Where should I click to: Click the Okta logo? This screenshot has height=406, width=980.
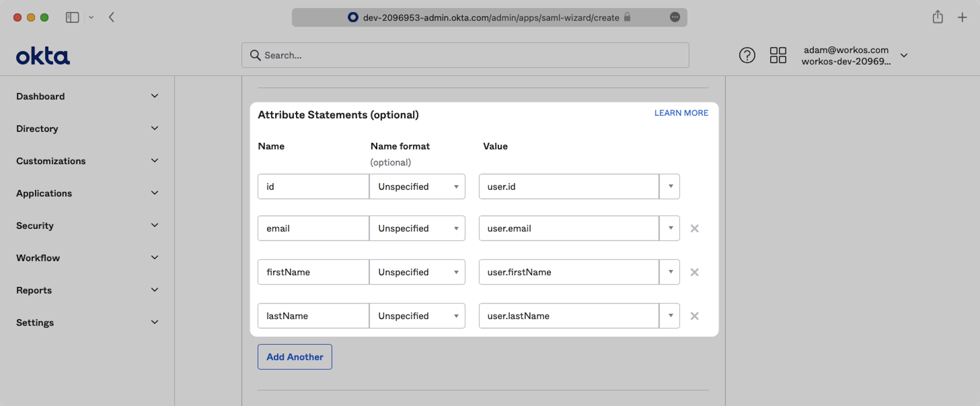click(x=43, y=56)
